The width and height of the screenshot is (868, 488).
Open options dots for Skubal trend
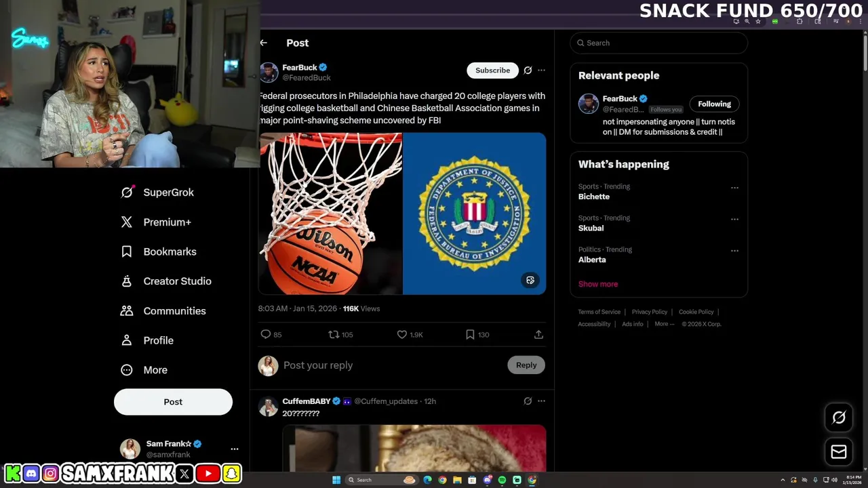[x=734, y=219]
